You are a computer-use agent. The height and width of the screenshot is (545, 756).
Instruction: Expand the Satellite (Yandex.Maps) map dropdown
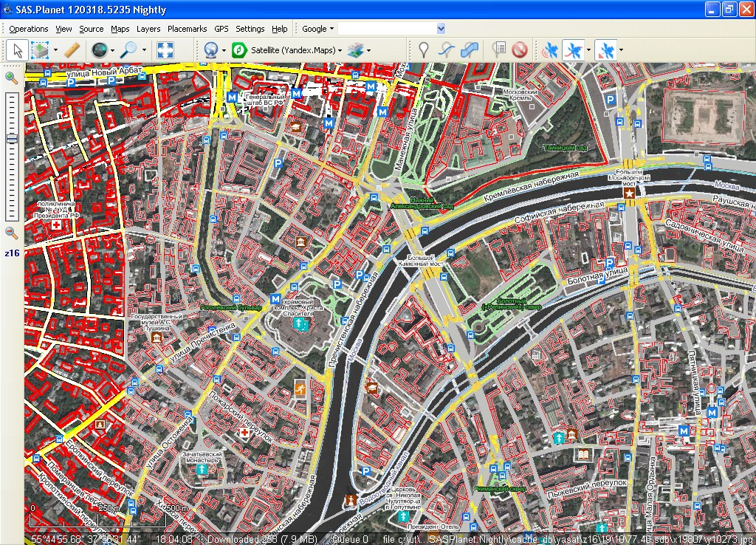coord(340,50)
